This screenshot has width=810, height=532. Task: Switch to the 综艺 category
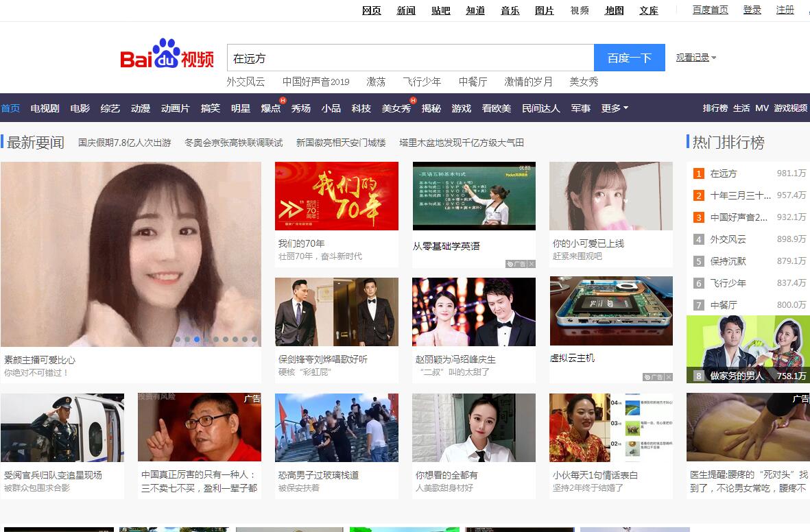pos(110,108)
